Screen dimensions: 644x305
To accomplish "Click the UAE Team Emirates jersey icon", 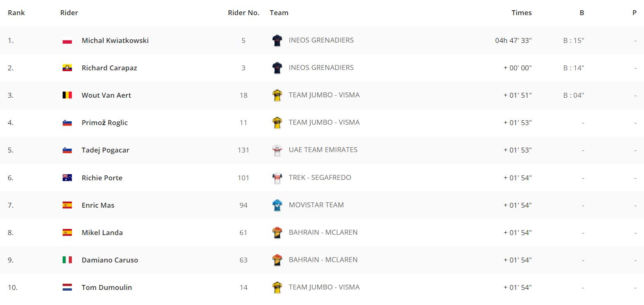I will 277,150.
